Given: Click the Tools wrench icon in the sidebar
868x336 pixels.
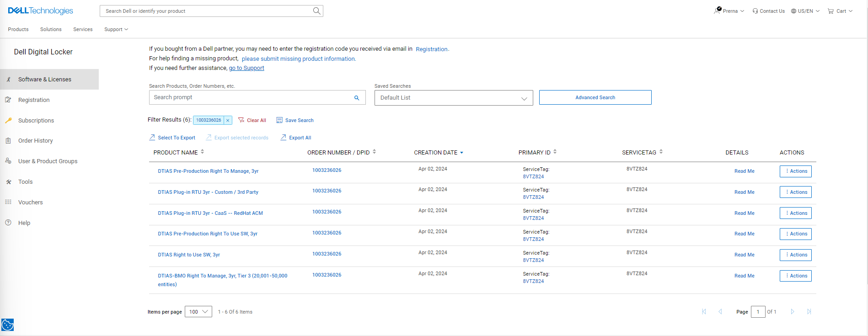Looking at the screenshot, I should 8,181.
